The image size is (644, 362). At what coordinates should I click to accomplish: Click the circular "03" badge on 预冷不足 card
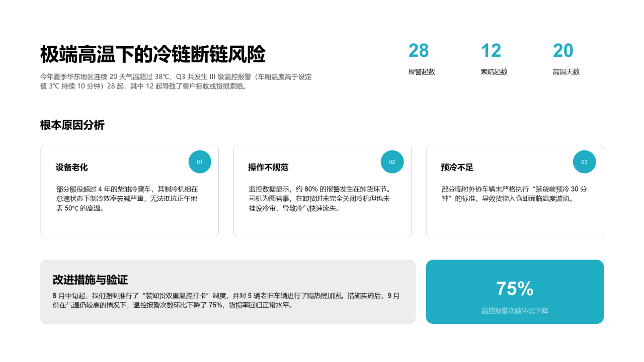pos(584,161)
